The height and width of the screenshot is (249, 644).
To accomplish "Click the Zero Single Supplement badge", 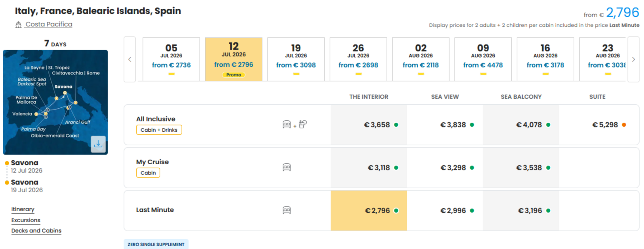I will 156,244.
